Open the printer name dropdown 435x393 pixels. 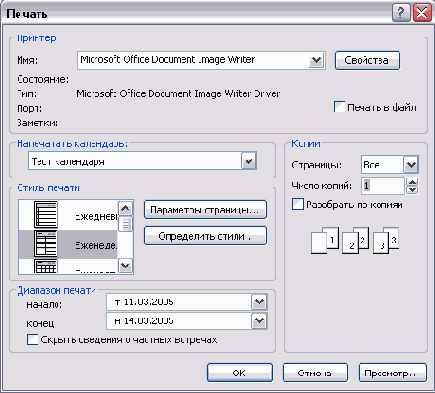coord(316,61)
